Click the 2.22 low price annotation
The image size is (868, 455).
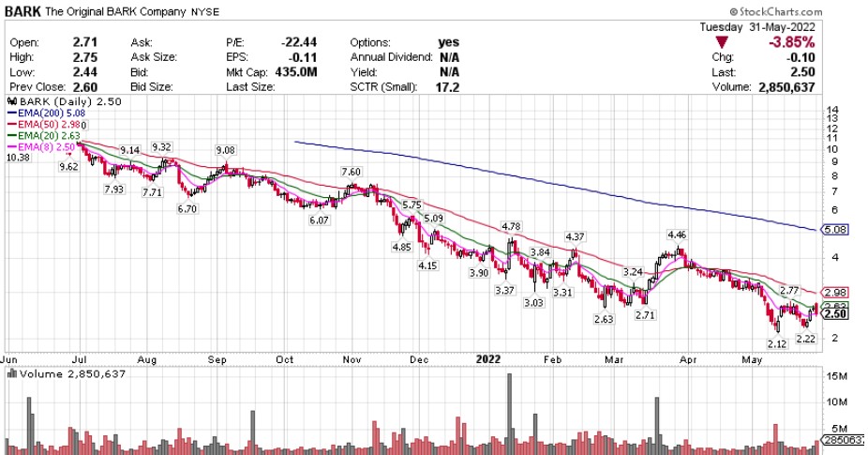(805, 339)
